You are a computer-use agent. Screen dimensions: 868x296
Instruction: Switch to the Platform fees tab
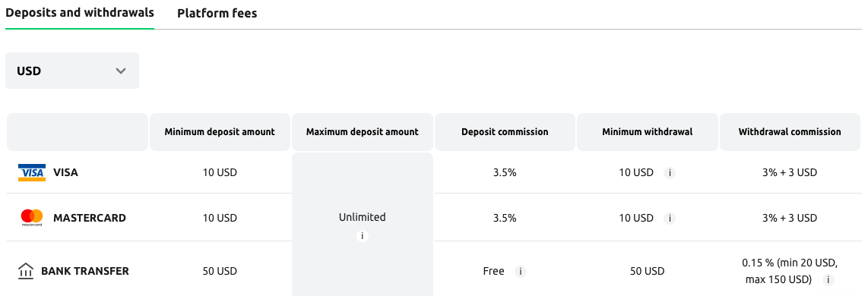tap(217, 13)
